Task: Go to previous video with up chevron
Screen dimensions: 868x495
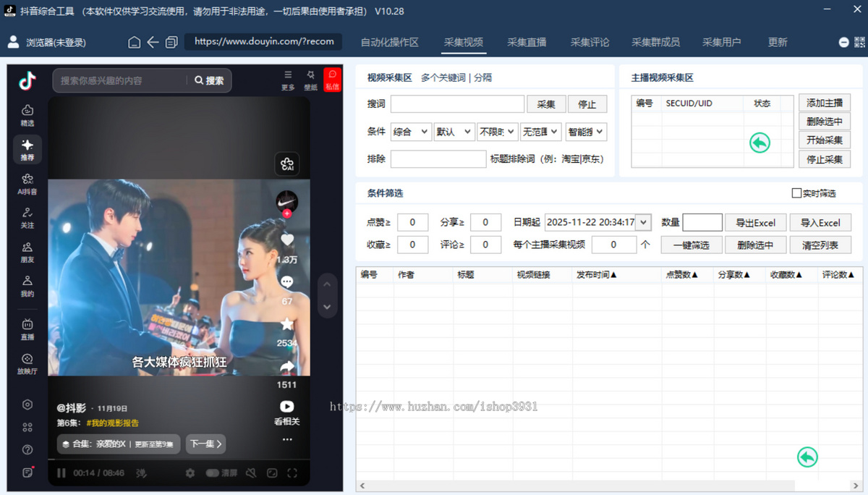Action: click(x=327, y=284)
